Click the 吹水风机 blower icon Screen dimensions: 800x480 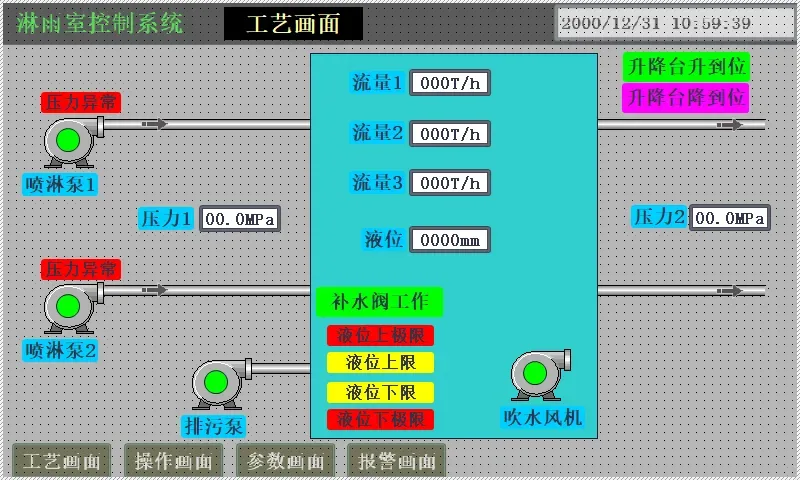(x=541, y=375)
